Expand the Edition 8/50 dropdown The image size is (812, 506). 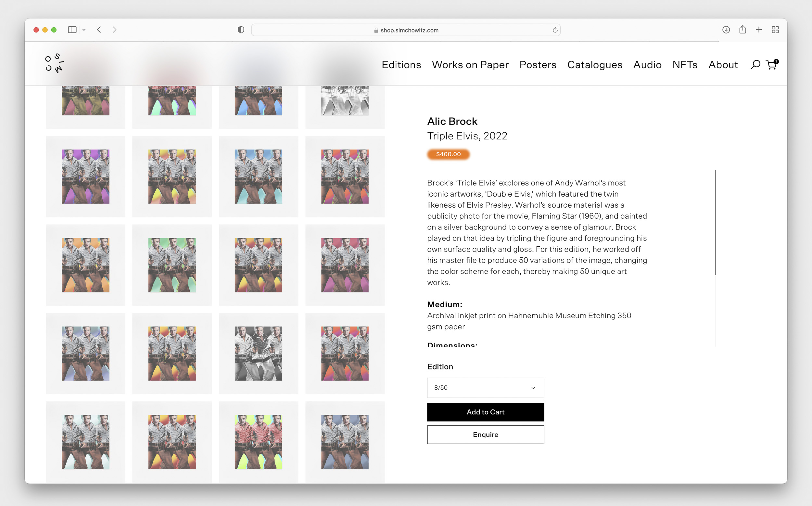pos(485,387)
